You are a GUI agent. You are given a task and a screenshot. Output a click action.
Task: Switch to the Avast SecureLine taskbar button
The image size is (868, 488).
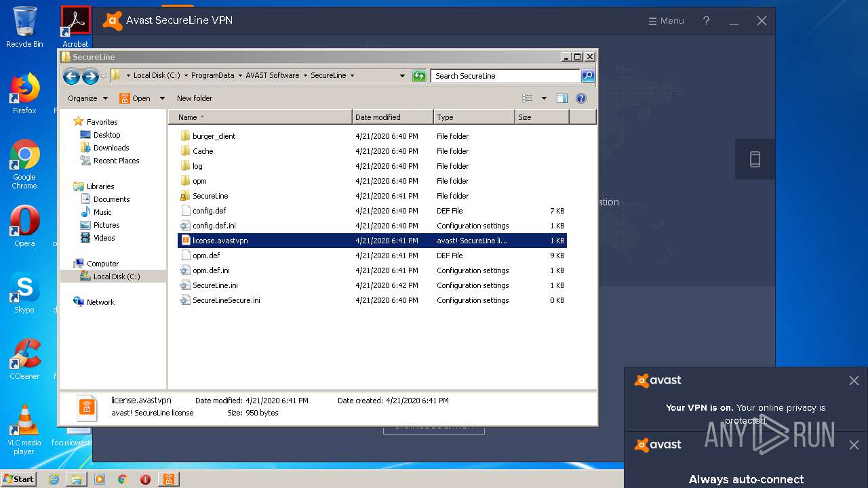(x=168, y=479)
